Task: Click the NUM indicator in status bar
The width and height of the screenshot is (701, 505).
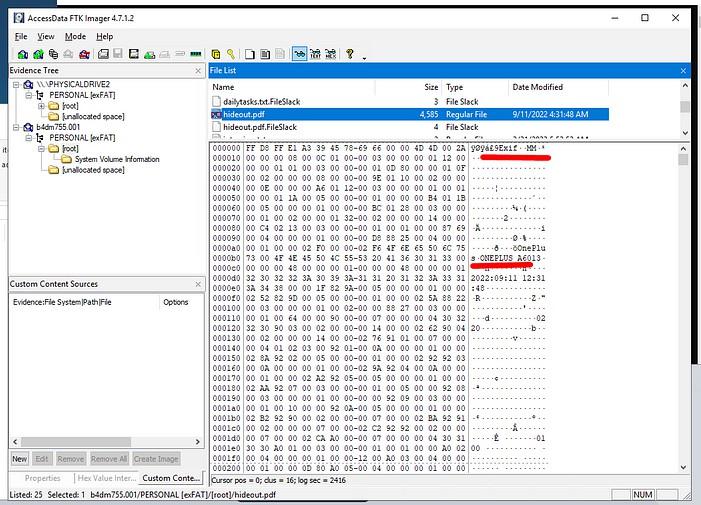Action: tap(642, 494)
